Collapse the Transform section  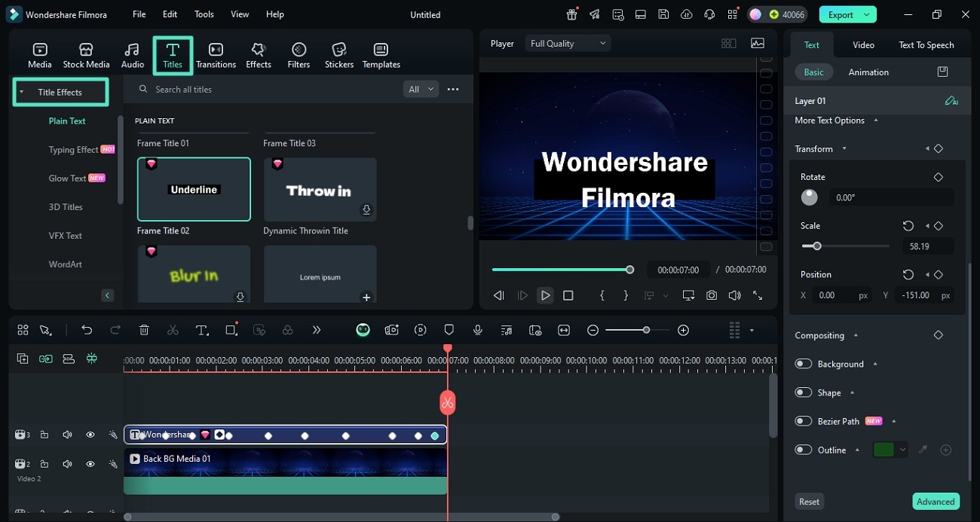point(844,149)
